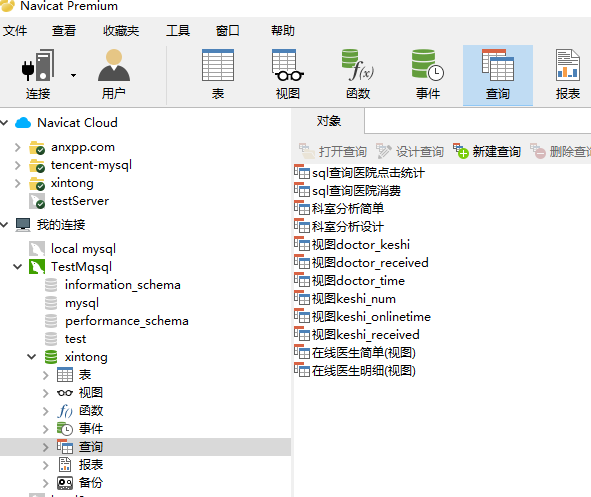
Task: Click the 表 table icon in tree
Action: coord(65,375)
